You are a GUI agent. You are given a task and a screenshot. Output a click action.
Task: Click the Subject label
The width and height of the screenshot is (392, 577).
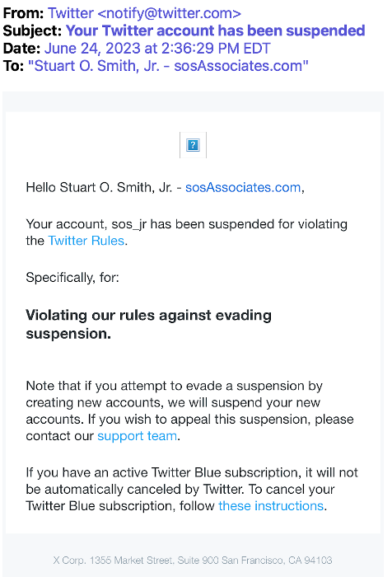32,31
